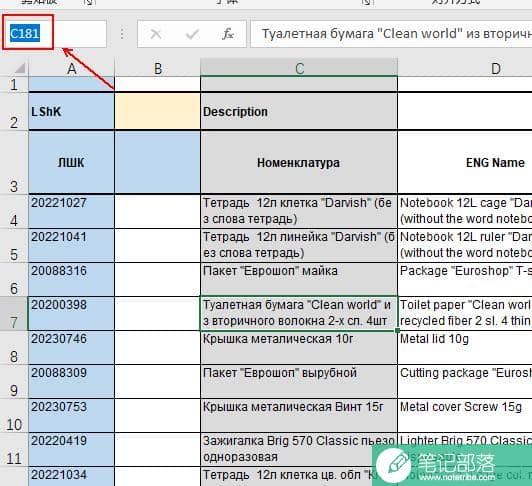Click the yellow-shaded cell in column B
Viewport: 532px width, 486px height.
(157, 111)
